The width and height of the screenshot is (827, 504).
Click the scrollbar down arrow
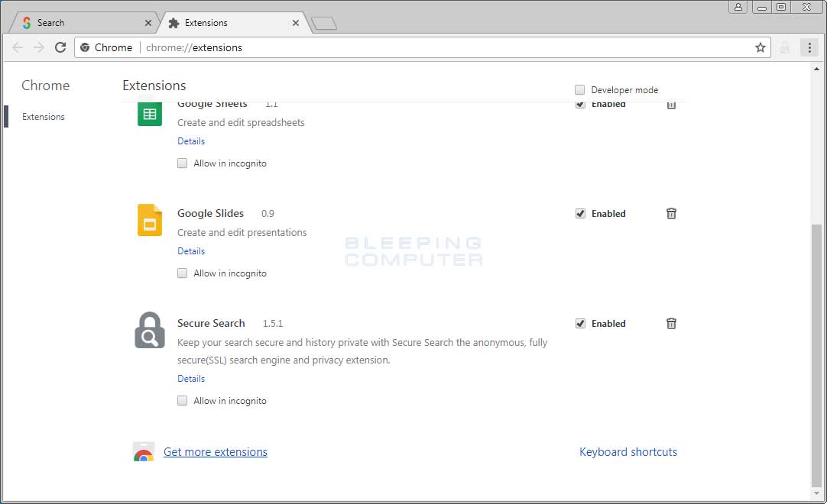[816, 493]
